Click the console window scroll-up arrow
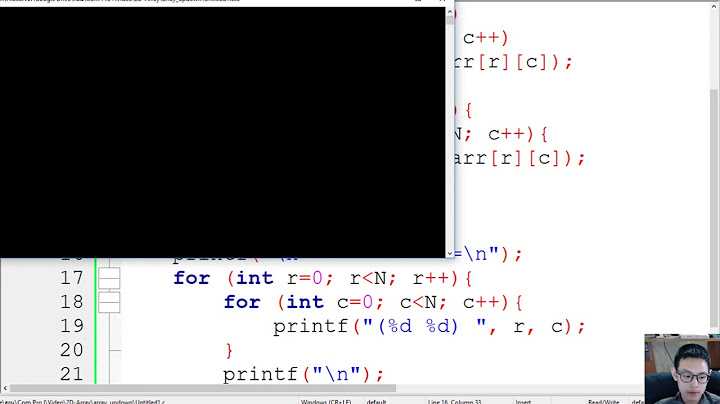This screenshot has width=720, height=404. [450, 12]
